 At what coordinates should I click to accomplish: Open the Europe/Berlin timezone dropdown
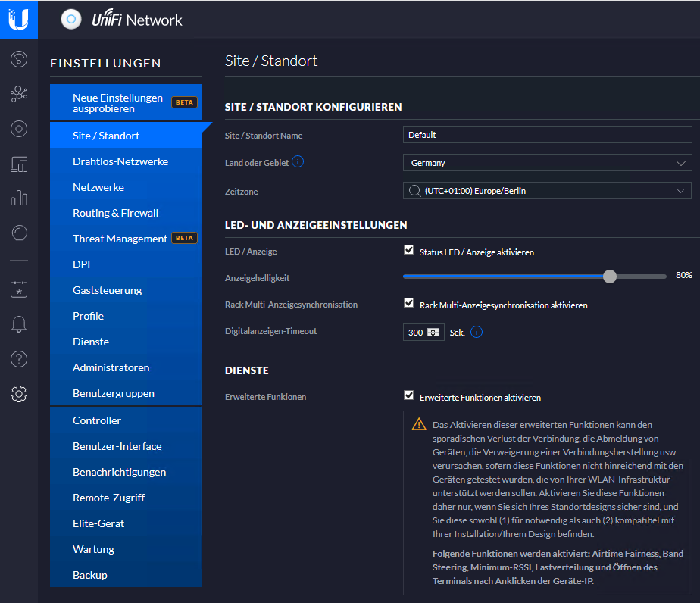[x=547, y=191]
